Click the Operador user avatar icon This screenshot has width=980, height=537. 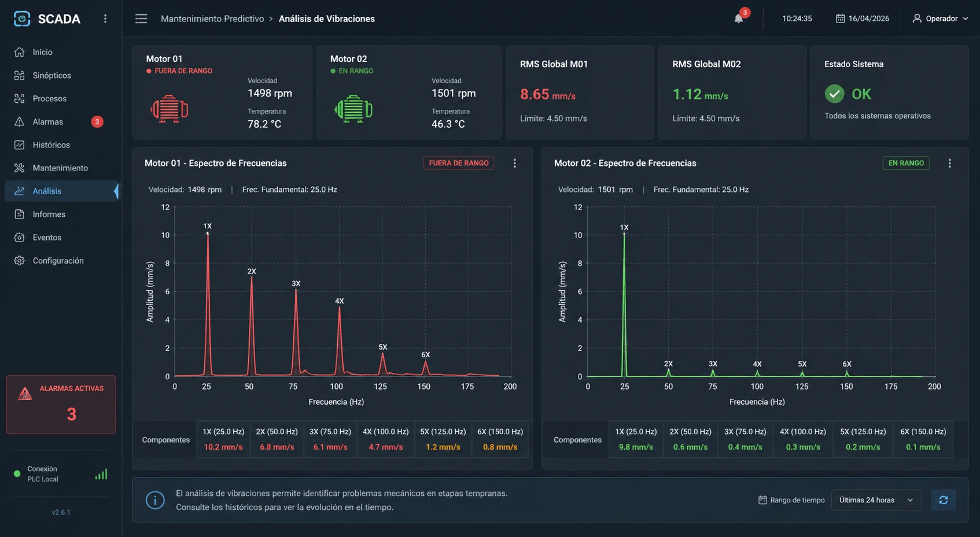[x=917, y=18]
